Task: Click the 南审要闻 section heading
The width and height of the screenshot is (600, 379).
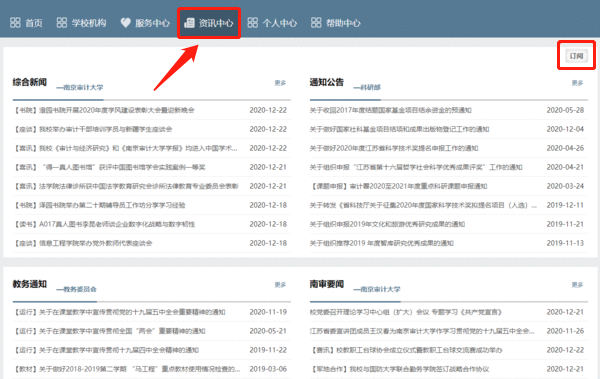Action: tap(327, 284)
